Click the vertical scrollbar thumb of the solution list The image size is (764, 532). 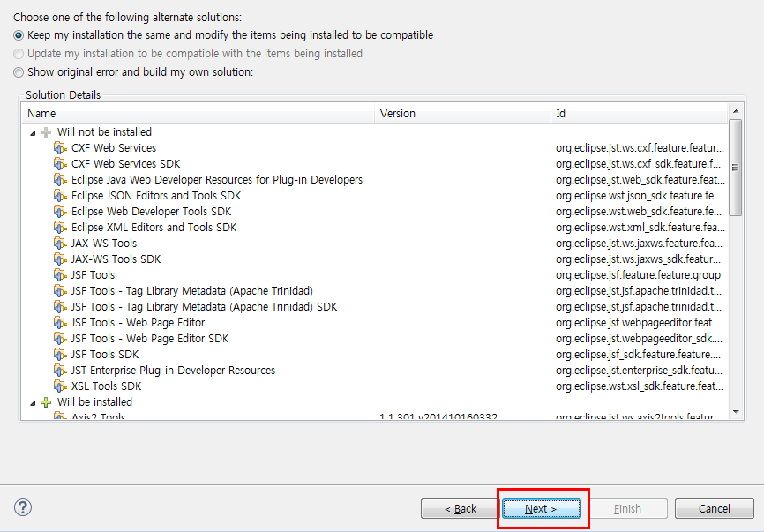point(736,167)
